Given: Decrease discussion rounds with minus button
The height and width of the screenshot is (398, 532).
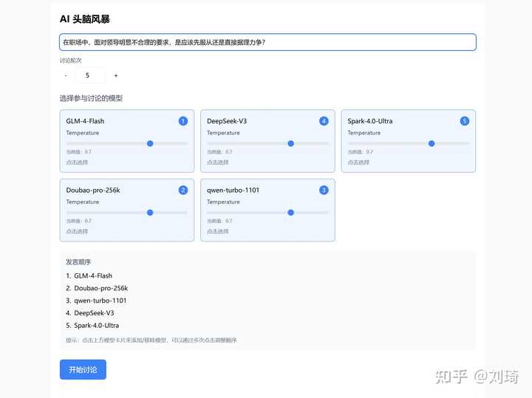Looking at the screenshot, I should (x=66, y=75).
